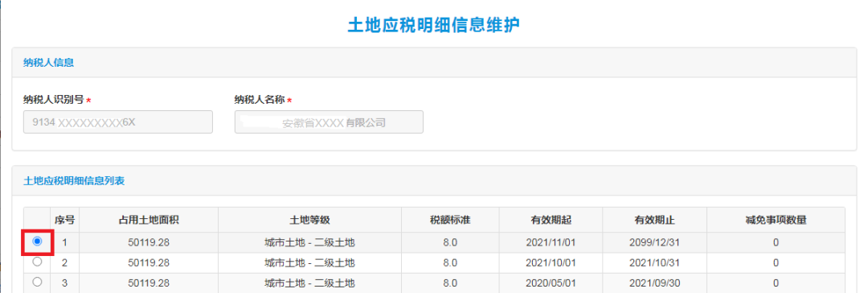The width and height of the screenshot is (868, 293).
Task: Click the 有效期起 column header
Action: 551,220
